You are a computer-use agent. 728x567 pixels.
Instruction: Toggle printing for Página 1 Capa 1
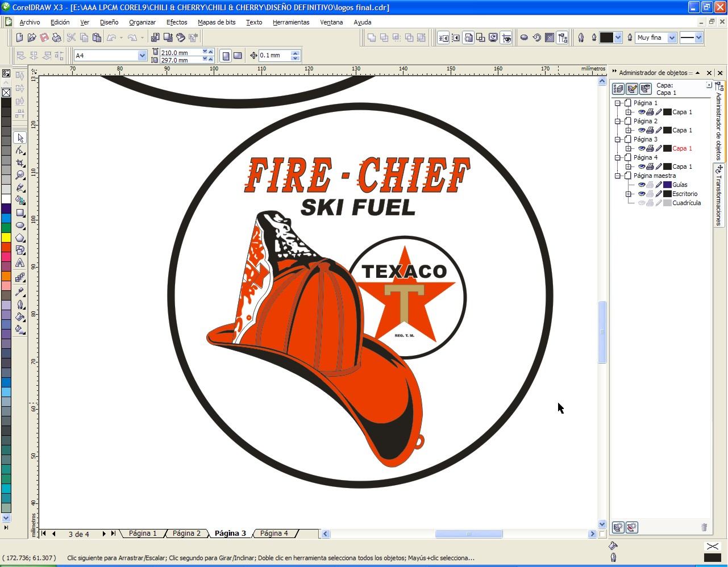650,112
